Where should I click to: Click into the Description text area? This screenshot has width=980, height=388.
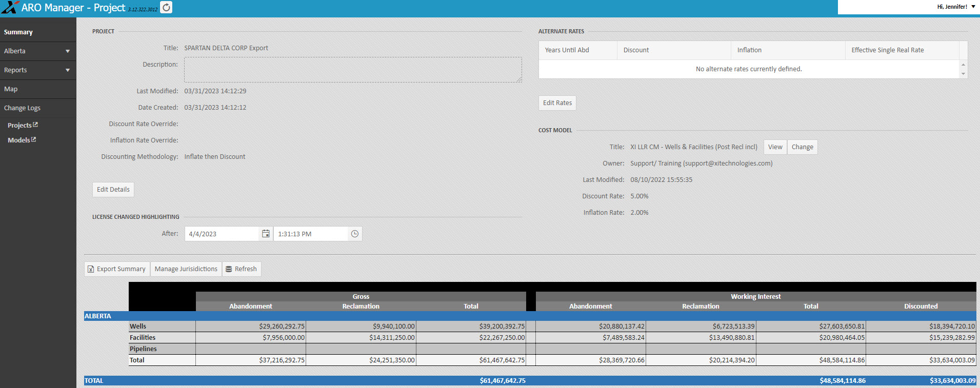[353, 70]
